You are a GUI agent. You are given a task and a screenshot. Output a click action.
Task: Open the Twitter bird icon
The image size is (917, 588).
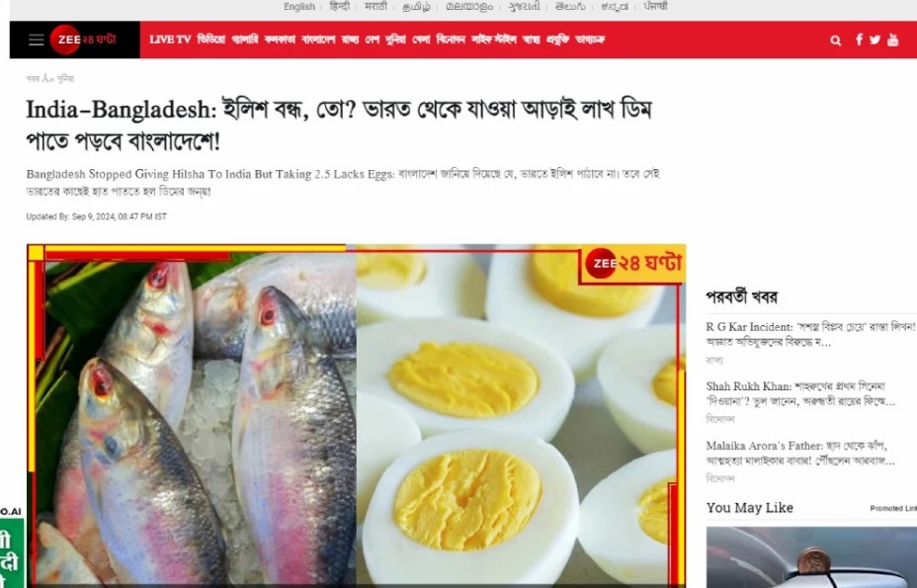tap(875, 40)
